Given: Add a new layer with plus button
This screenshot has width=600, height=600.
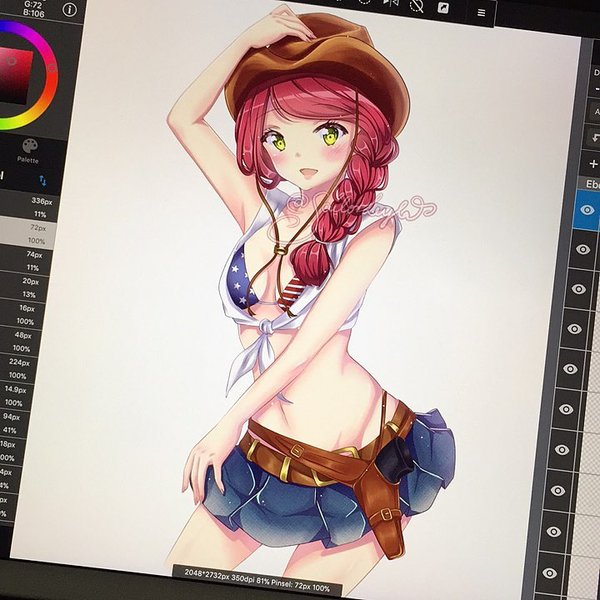Looking at the screenshot, I should coord(593,164).
